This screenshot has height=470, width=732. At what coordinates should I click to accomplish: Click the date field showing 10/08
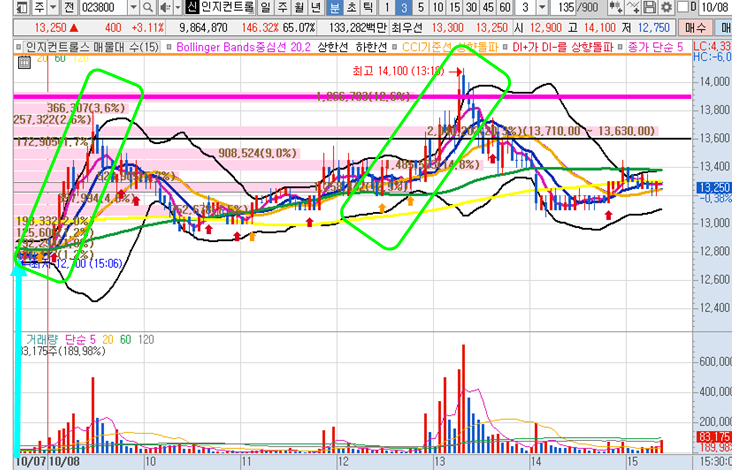[x=715, y=7]
